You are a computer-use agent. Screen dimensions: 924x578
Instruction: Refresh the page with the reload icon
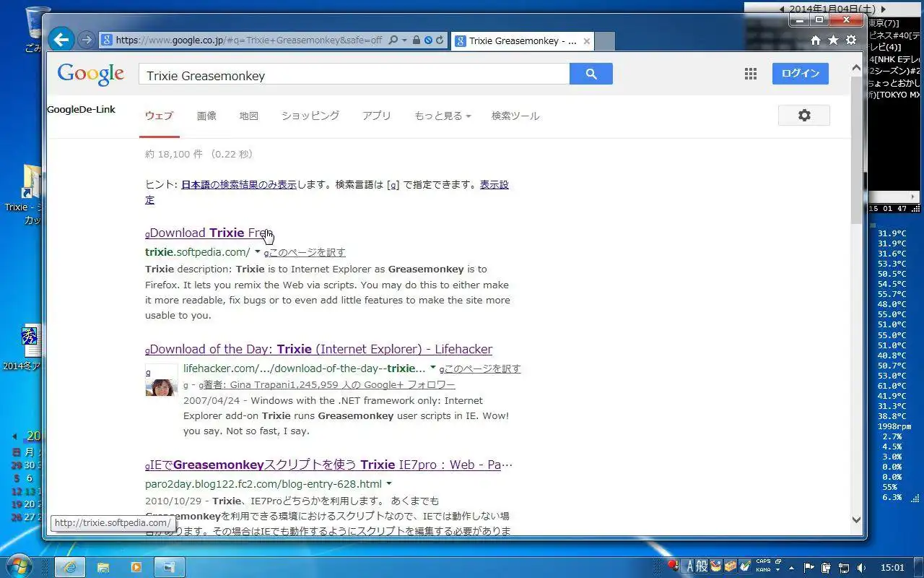tap(439, 40)
